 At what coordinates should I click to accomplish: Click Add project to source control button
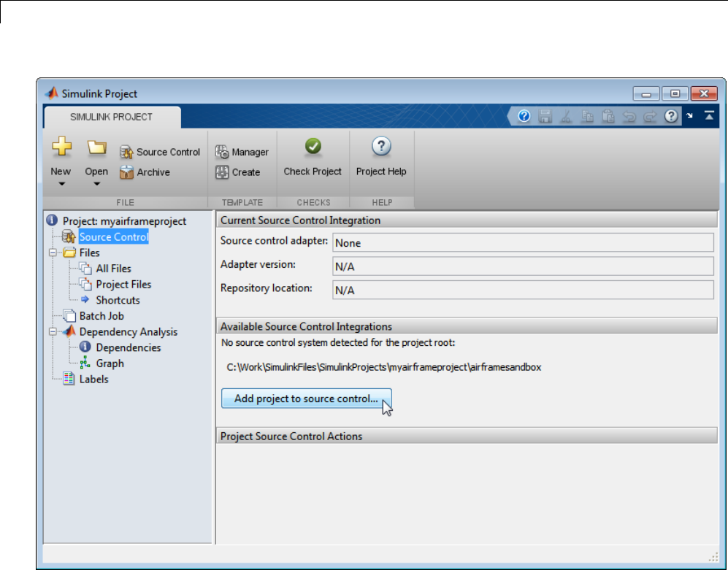307,398
